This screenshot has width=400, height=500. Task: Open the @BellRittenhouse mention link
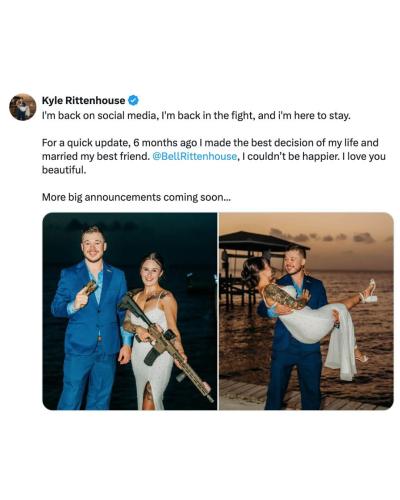click(195, 156)
